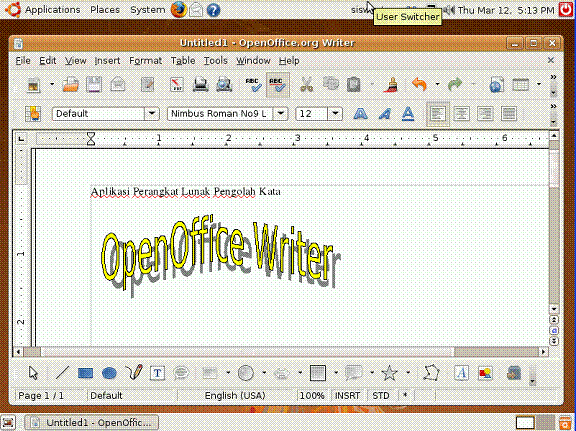This screenshot has height=431, width=576.
Task: Click the Save floppy disk icon
Action: point(94,85)
